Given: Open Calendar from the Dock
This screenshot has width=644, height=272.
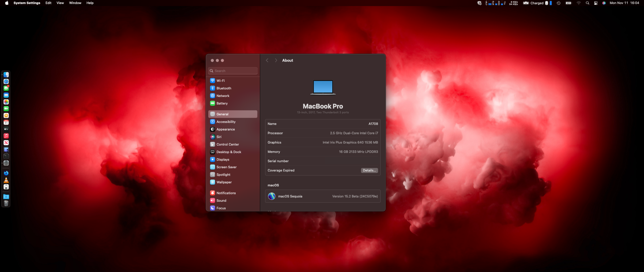Looking at the screenshot, I should (6, 122).
